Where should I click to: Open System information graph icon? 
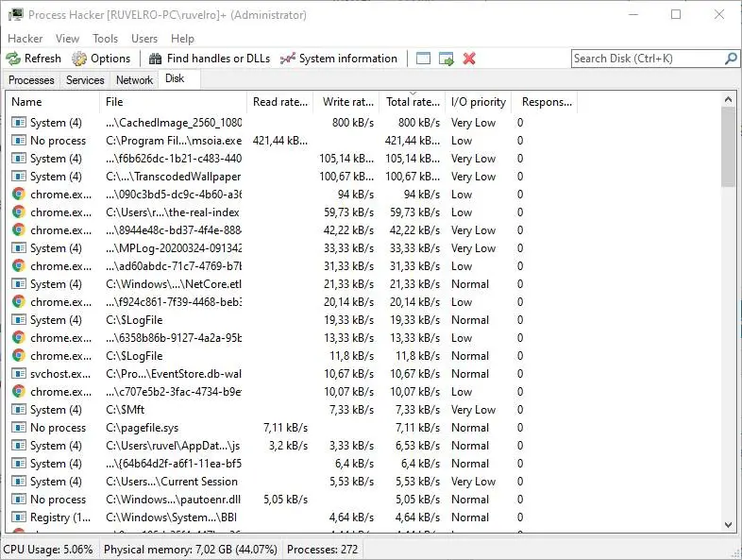click(288, 59)
